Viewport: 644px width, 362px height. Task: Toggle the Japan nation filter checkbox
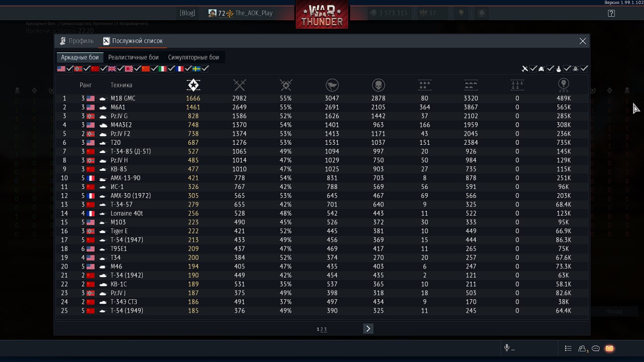coord(137,68)
